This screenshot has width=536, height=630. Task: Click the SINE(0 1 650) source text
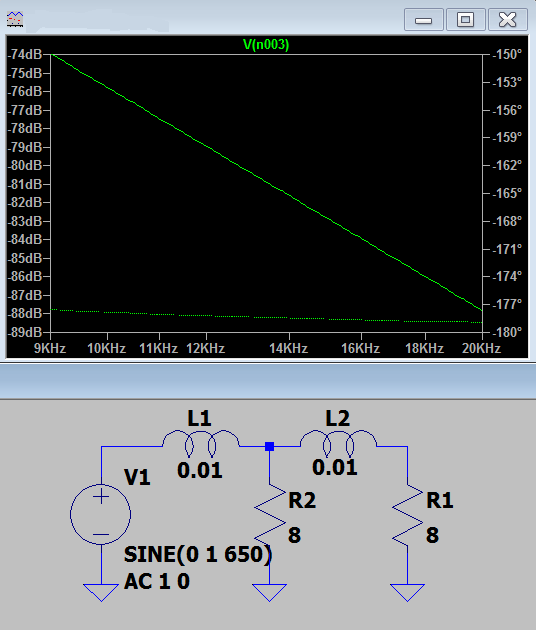(198, 554)
